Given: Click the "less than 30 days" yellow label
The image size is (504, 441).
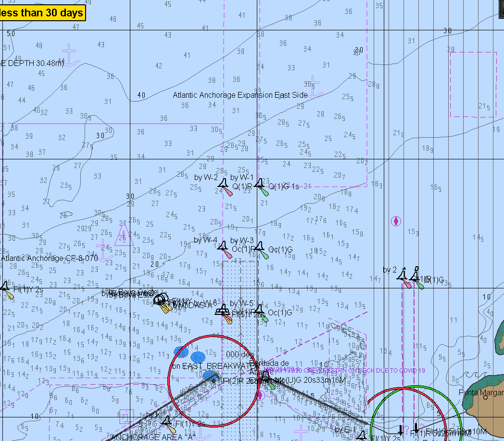Looking at the screenshot, I should (x=42, y=13).
